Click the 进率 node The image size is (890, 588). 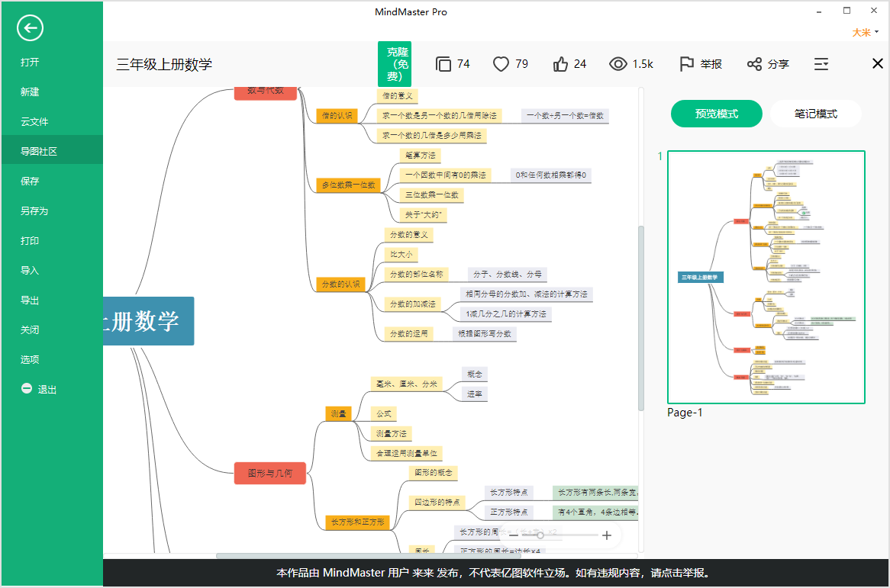pyautogui.click(x=475, y=394)
